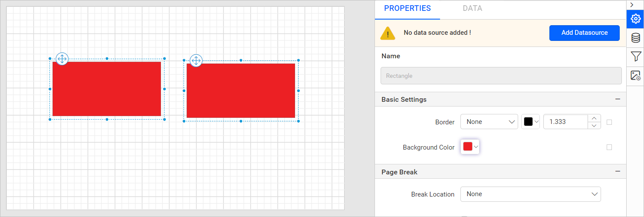Click the yellow warning icon
644x217 pixels.
[x=388, y=33]
